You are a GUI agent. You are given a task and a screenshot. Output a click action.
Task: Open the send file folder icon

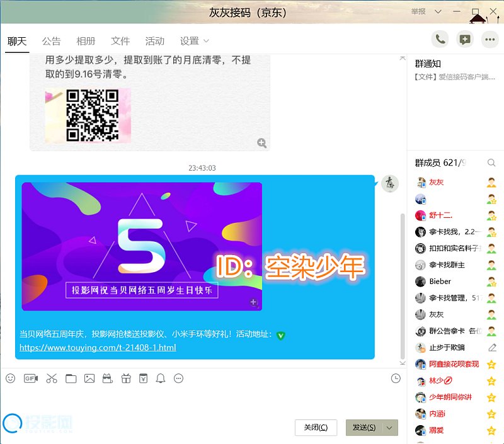pyautogui.click(x=71, y=379)
